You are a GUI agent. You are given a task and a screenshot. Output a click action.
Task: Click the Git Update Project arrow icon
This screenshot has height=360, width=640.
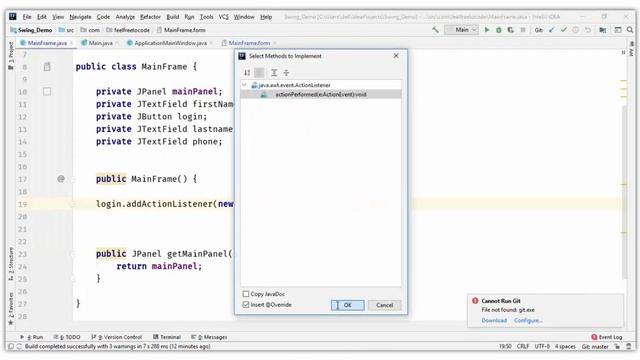click(552, 30)
